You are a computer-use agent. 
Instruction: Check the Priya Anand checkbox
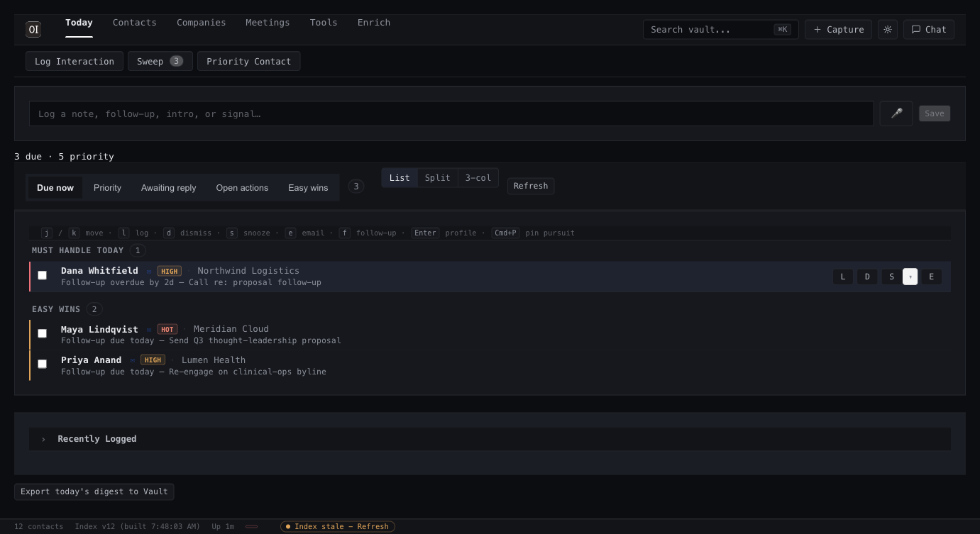click(x=43, y=364)
